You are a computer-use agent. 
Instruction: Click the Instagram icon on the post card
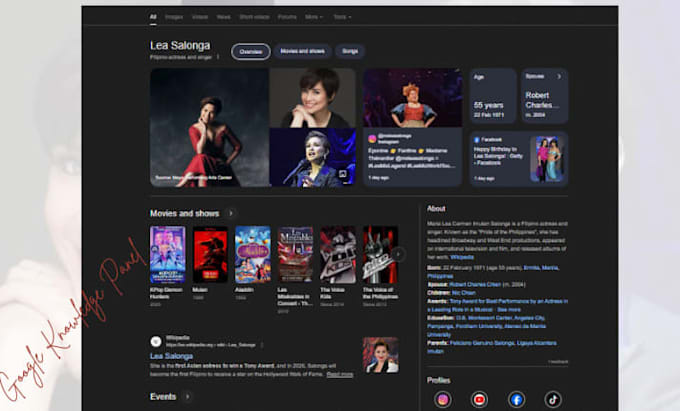pyautogui.click(x=372, y=139)
